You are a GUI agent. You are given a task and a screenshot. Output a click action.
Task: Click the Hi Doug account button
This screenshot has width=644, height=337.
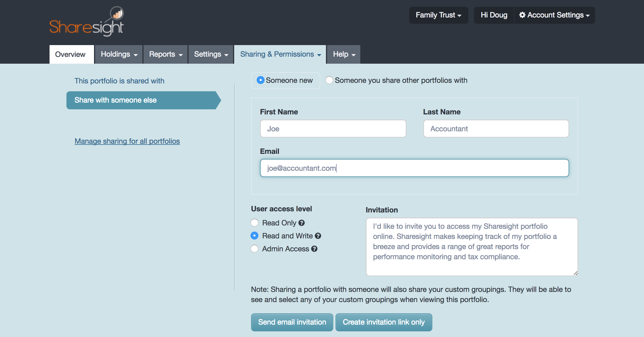coord(494,15)
